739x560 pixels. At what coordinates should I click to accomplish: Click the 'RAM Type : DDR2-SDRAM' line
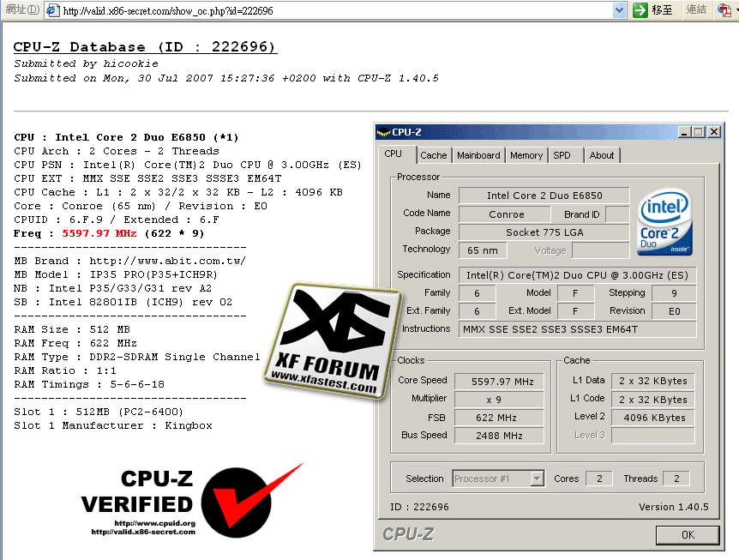tap(136, 357)
